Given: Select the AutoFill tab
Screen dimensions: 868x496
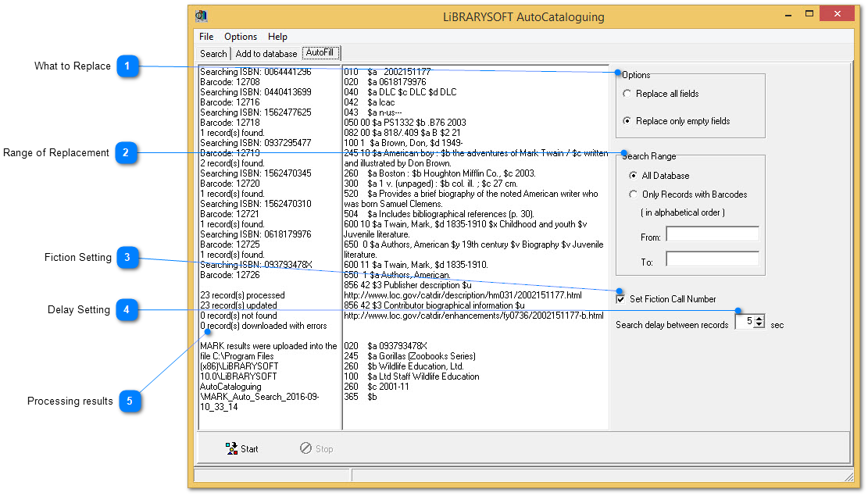Looking at the screenshot, I should coord(320,52).
